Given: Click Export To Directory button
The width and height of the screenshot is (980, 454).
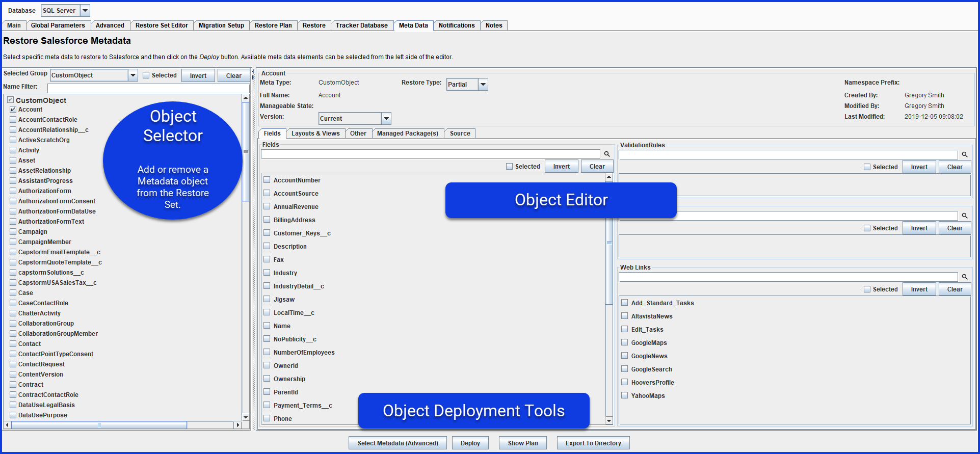Looking at the screenshot, I should click(x=593, y=443).
